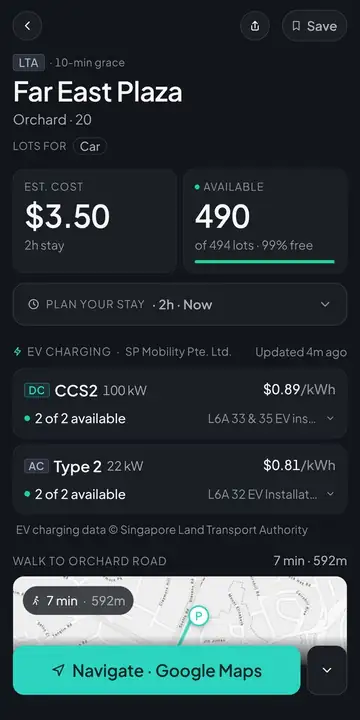Image resolution: width=360 pixels, height=720 pixels.
Task: Open the share icon button
Action: [255, 26]
